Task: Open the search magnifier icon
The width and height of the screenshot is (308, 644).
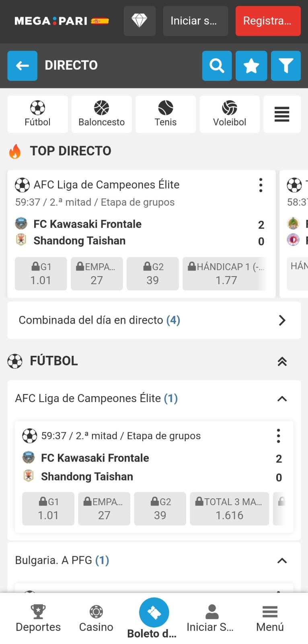Action: coord(217,66)
